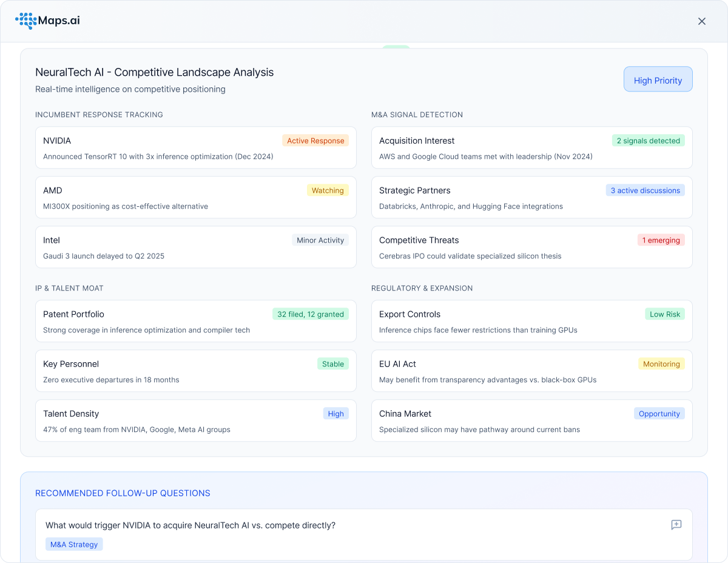Click the Watching status badge
728x563 pixels.
point(328,190)
